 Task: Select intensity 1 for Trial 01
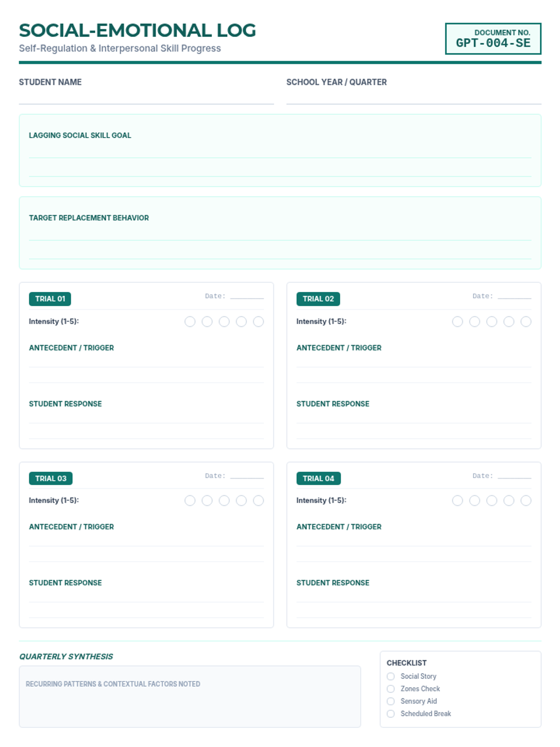(190, 322)
